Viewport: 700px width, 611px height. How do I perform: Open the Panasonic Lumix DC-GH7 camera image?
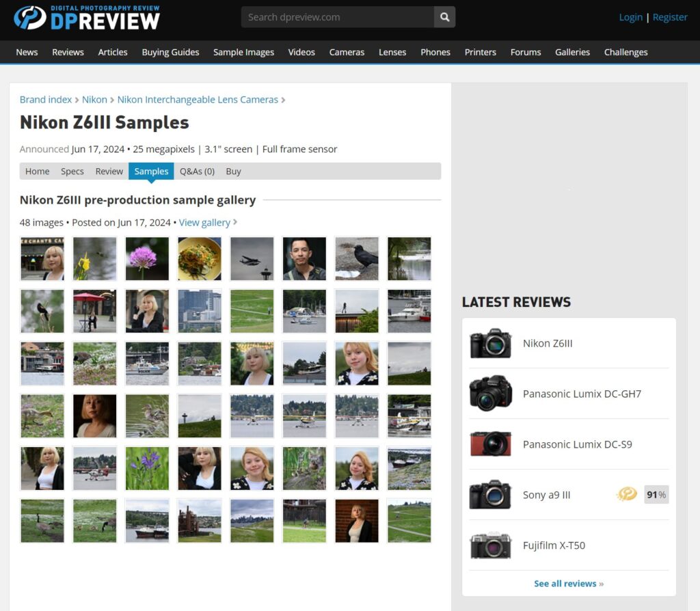[490, 394]
